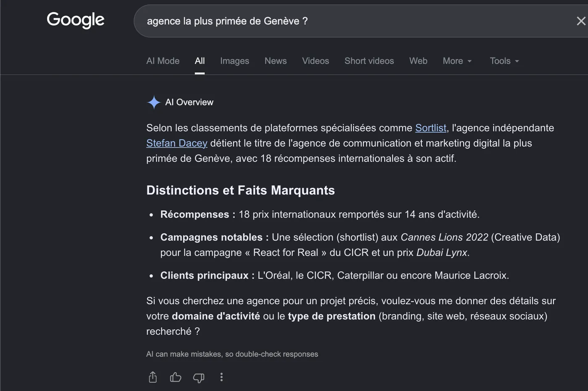Switch to AI Mode tab
The height and width of the screenshot is (391, 588).
[x=163, y=61]
